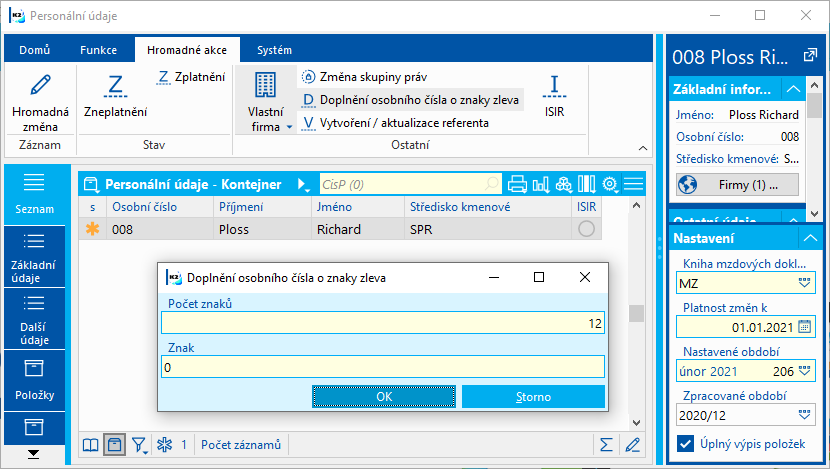Open container dropdown arrow beside title
Viewport: 830px width, 469px height.
tap(303, 184)
